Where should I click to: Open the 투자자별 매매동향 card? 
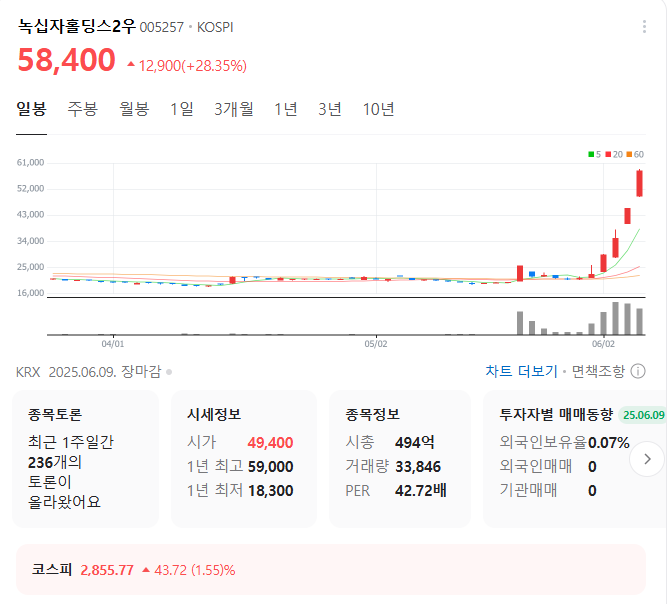(x=575, y=459)
